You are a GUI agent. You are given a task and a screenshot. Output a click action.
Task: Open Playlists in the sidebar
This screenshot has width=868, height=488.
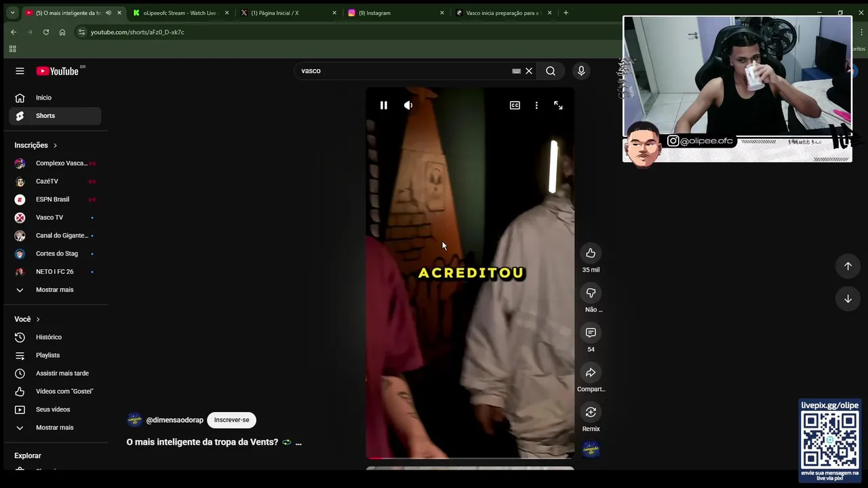(55, 355)
